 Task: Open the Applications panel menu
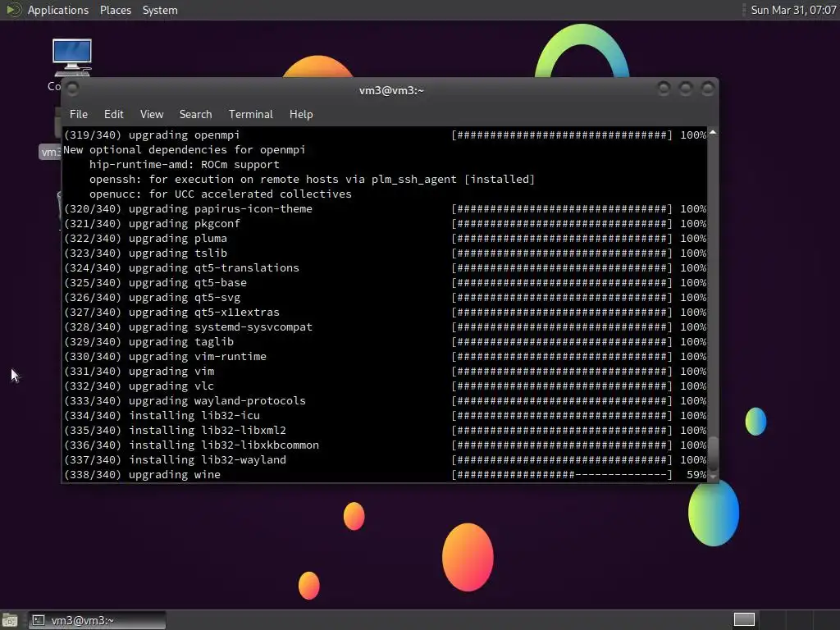[x=58, y=10]
